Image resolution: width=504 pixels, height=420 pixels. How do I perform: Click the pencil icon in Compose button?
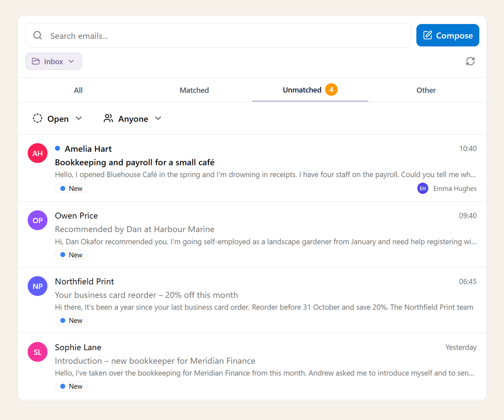tap(428, 35)
